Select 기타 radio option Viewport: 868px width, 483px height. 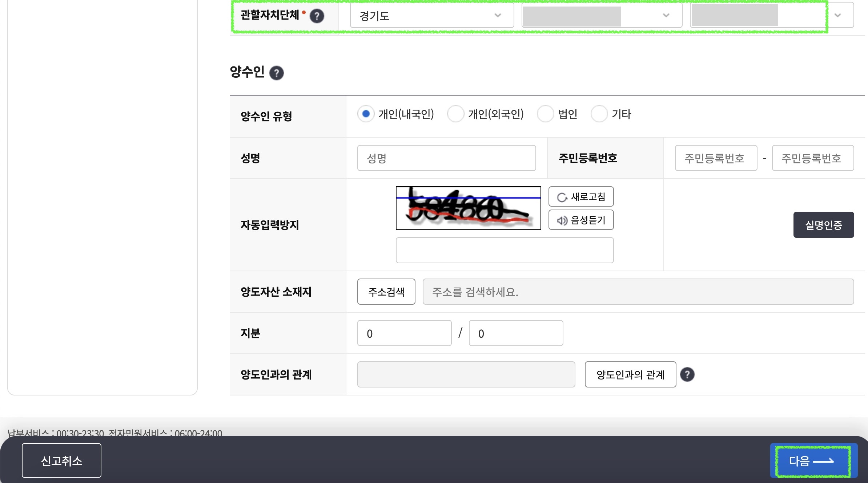(599, 114)
